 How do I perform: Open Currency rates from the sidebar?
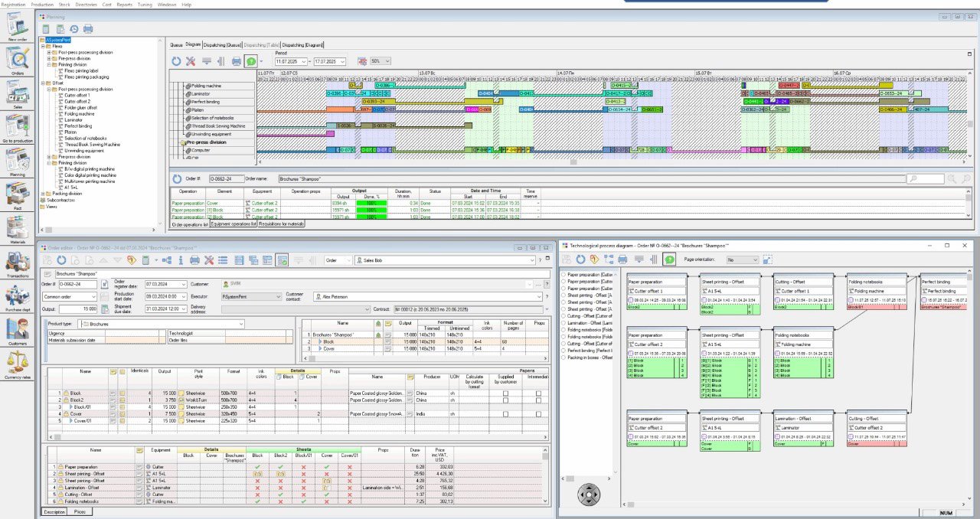click(x=17, y=363)
